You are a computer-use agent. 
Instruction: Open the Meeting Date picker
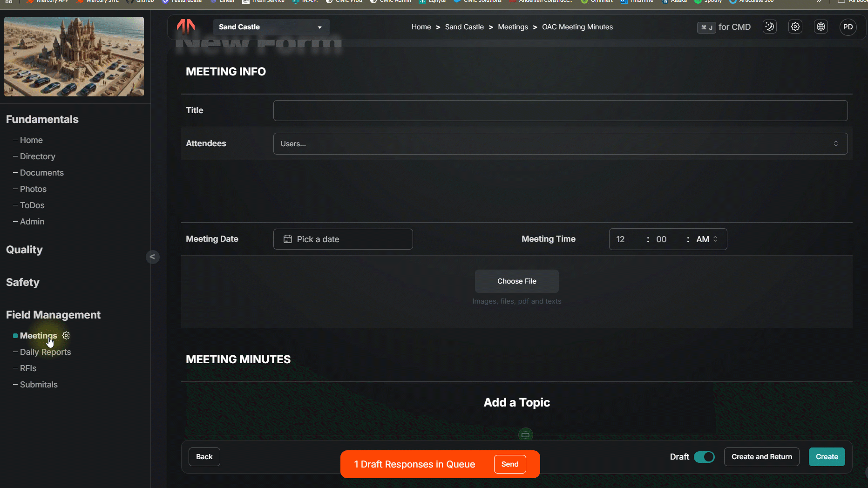(343, 239)
